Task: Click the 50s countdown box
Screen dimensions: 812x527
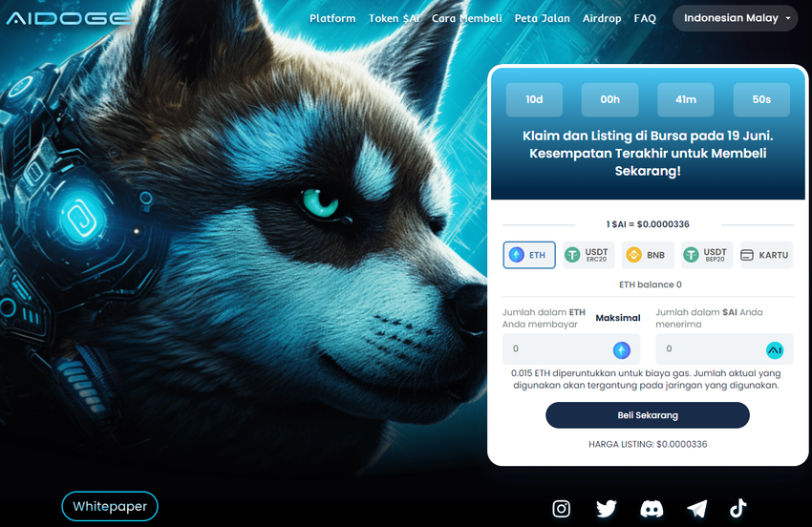Action: pyautogui.click(x=761, y=99)
